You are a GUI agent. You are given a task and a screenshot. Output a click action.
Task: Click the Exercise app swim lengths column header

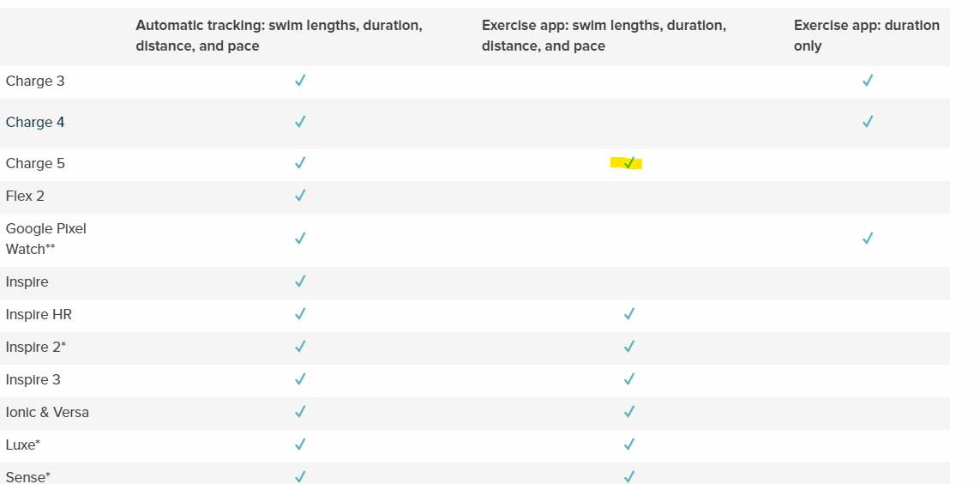tap(604, 35)
